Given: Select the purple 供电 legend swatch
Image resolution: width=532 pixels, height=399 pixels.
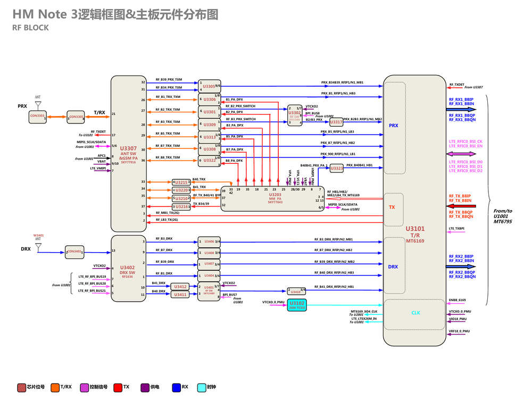Looking at the screenshot, I should [x=145, y=387].
